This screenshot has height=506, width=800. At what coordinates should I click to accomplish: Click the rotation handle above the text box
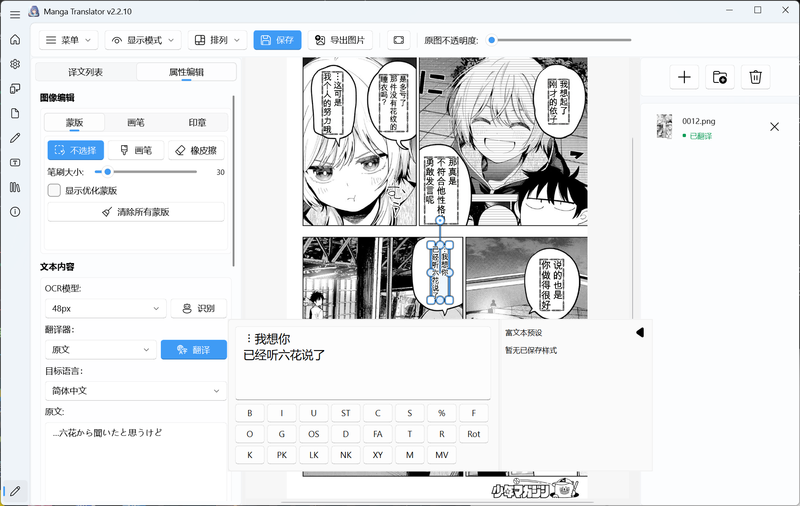[x=440, y=220]
